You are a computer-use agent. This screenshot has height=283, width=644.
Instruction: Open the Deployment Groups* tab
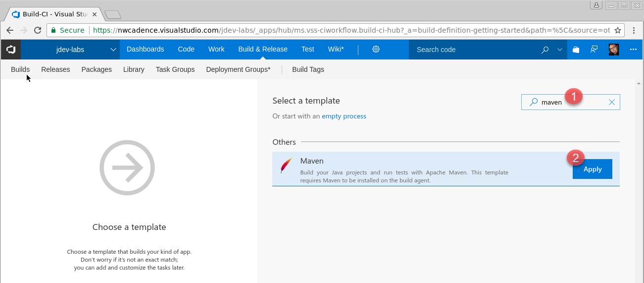click(x=238, y=69)
